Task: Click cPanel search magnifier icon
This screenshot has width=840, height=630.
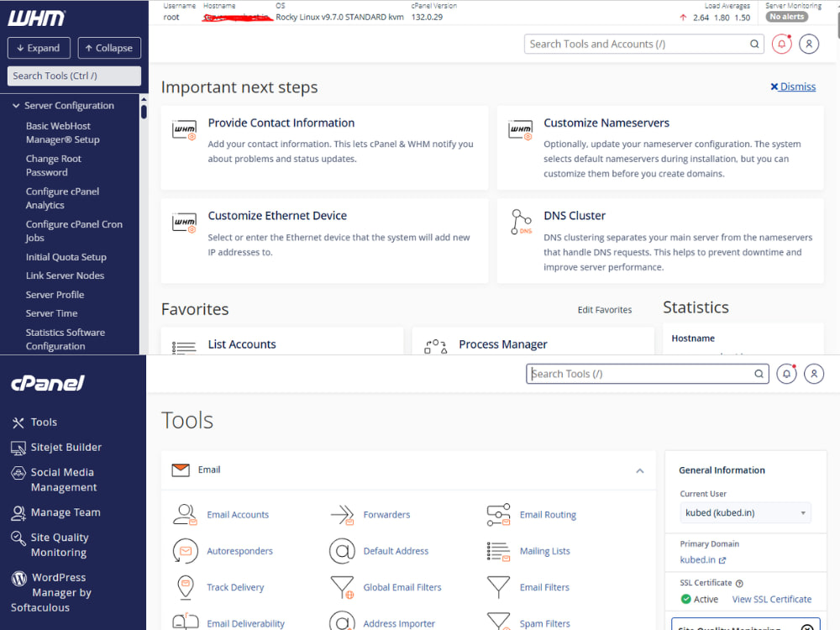Action: 759,374
